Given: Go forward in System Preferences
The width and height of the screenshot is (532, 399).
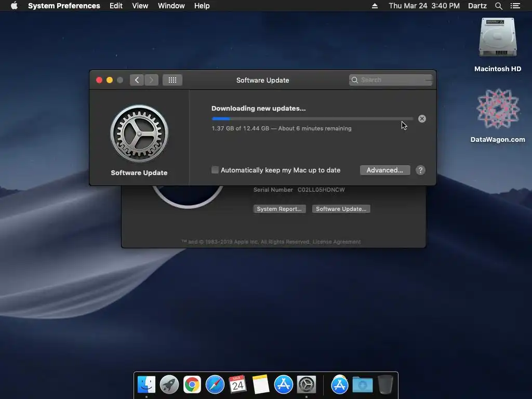Looking at the screenshot, I should coord(151,80).
